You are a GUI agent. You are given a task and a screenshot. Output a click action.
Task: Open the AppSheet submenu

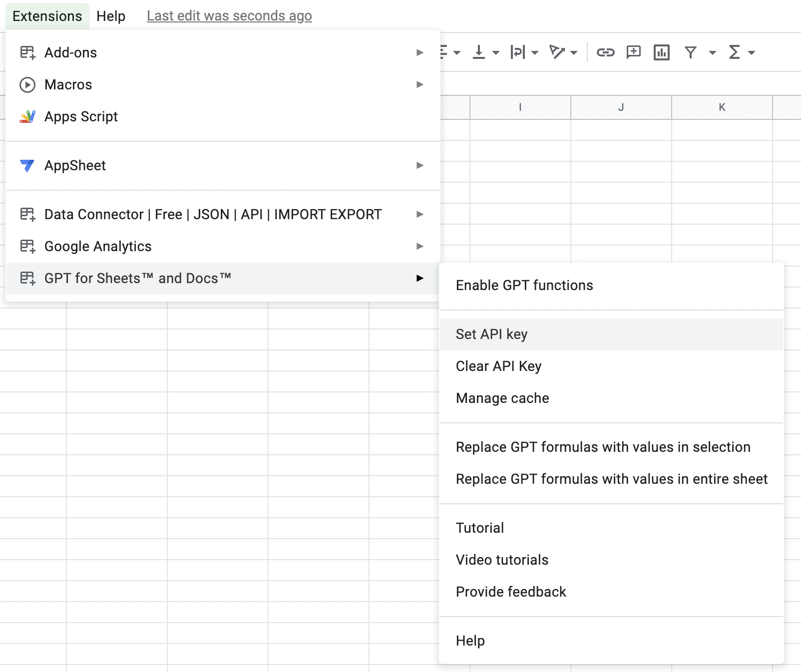[x=223, y=165]
